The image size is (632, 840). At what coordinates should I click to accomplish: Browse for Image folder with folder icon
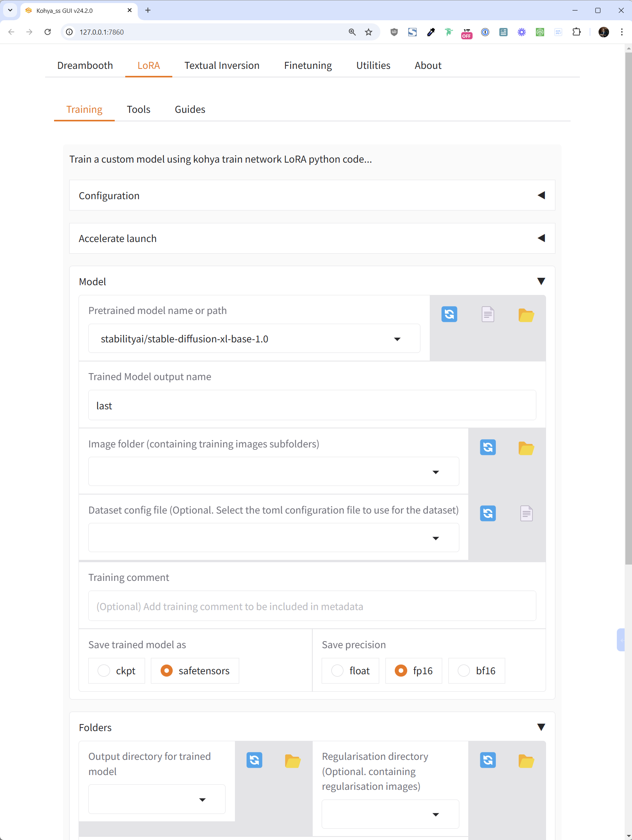click(x=526, y=448)
